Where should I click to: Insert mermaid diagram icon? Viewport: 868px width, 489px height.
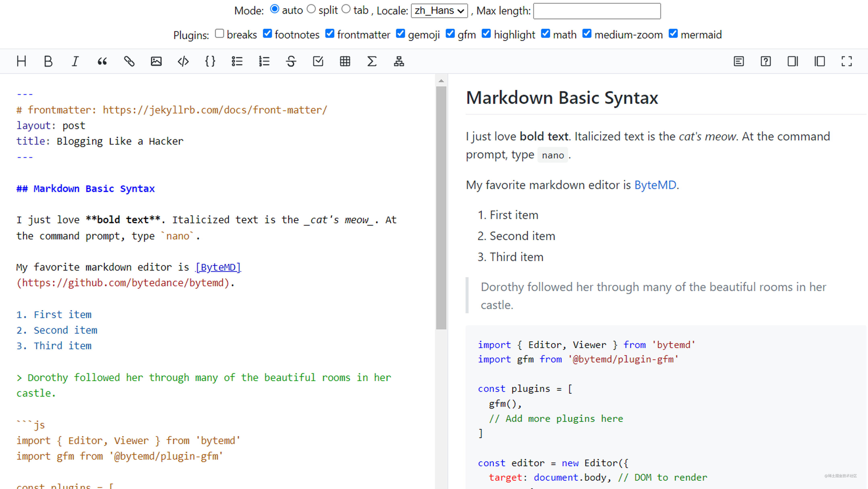[x=399, y=61]
